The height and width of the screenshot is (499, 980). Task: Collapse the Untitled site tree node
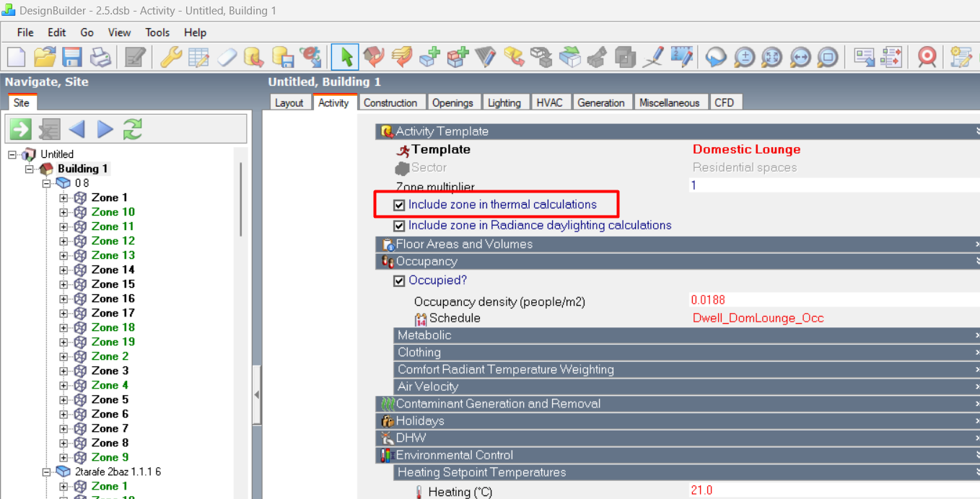[12, 154]
